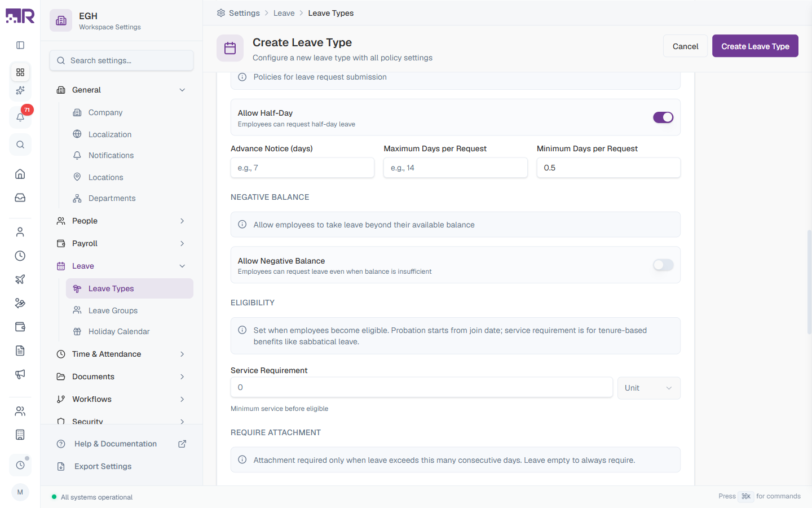
Task: Expand the Payroll section
Action: click(x=121, y=243)
